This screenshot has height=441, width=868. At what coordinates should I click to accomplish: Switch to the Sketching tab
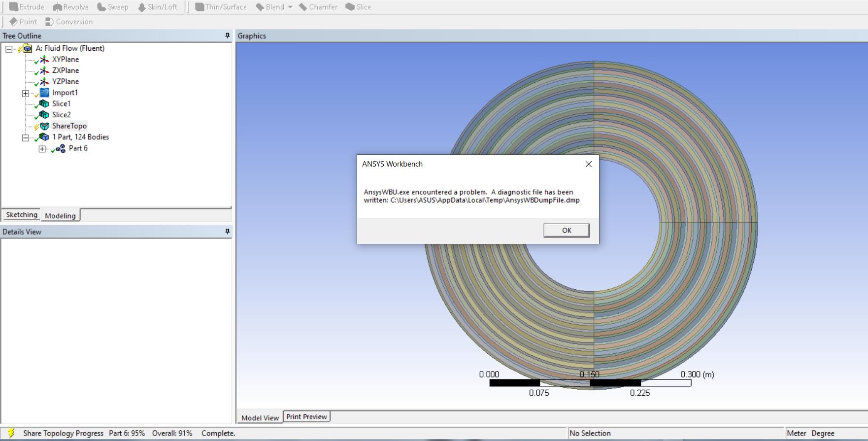[x=22, y=215]
